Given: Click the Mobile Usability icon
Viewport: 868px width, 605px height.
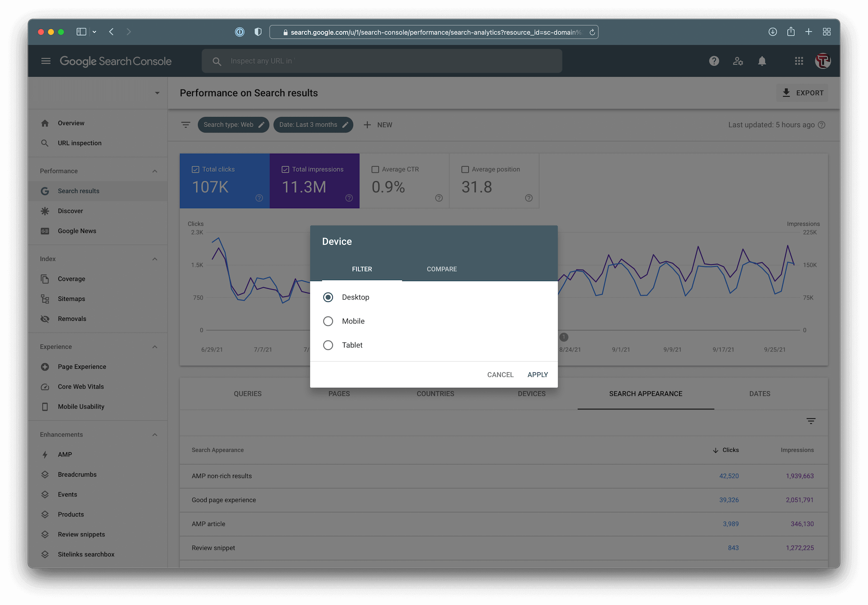Looking at the screenshot, I should pos(46,406).
